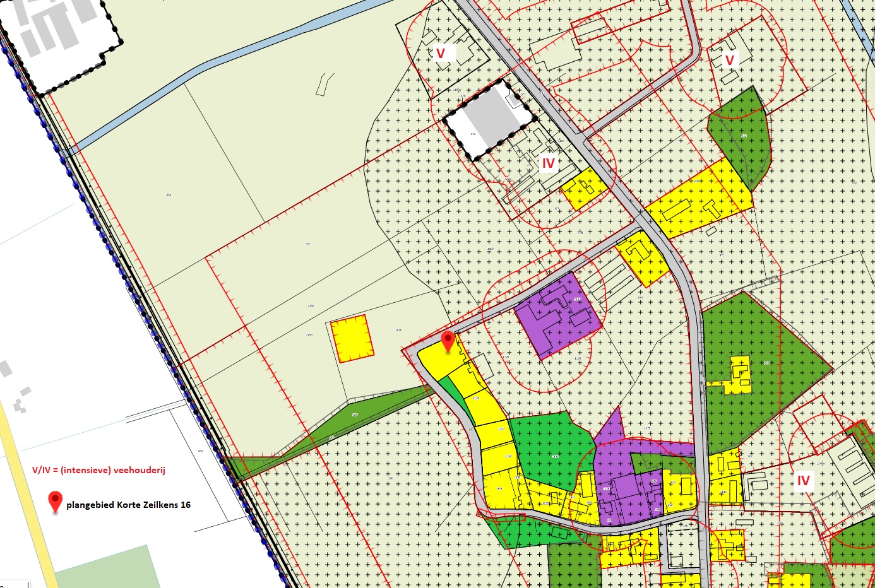Click the grey building with the dashed black border
The width and height of the screenshot is (875, 588).
click(489, 120)
